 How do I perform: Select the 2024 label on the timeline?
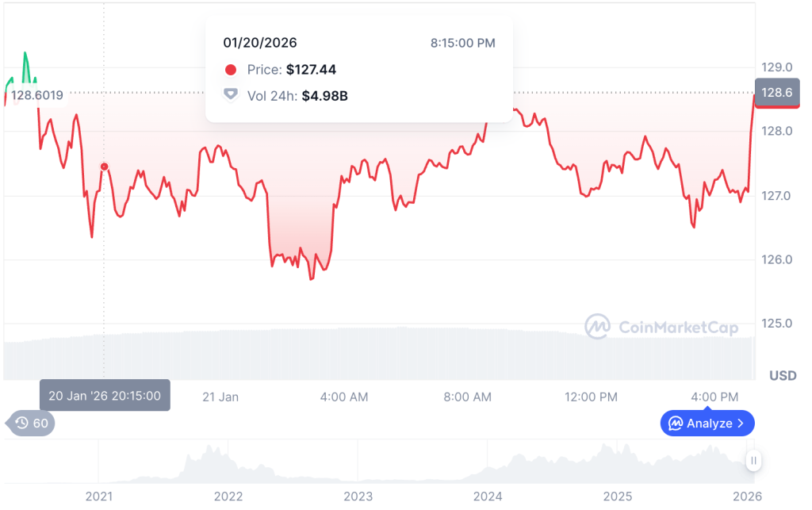click(x=488, y=497)
